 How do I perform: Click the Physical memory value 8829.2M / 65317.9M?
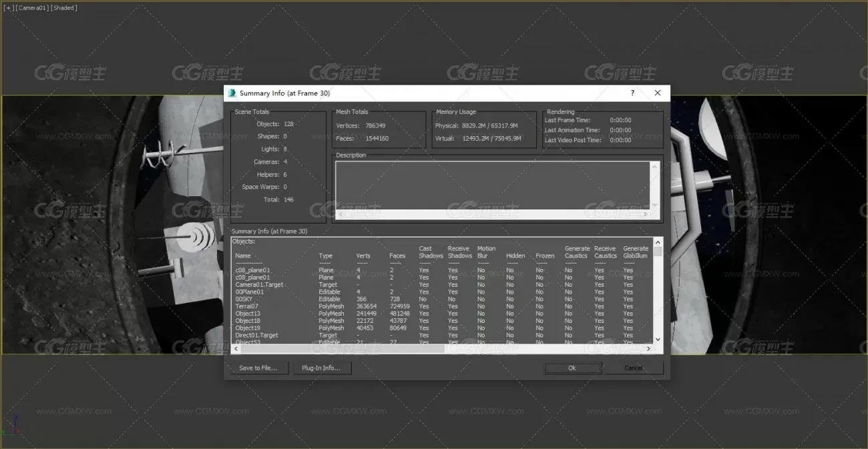[x=490, y=125]
